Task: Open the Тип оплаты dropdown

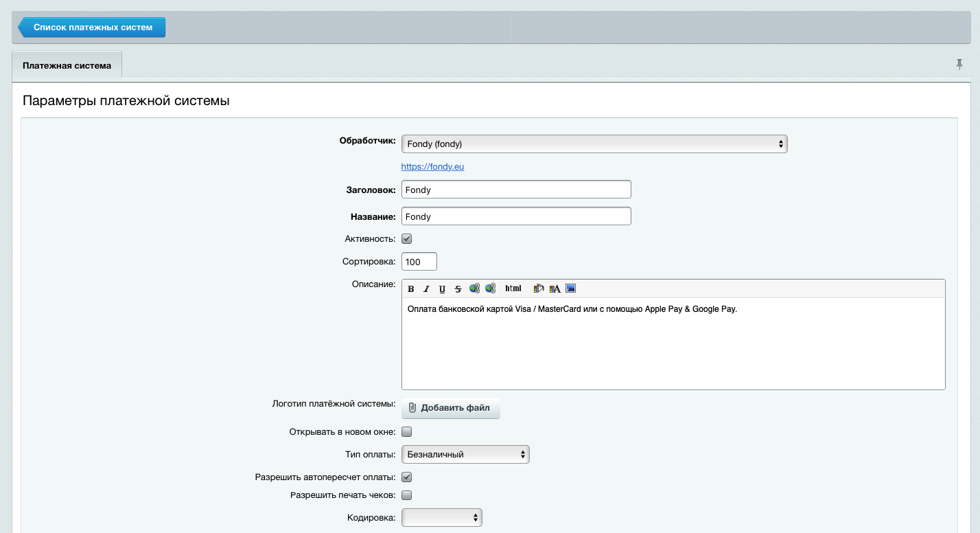Action: [465, 454]
